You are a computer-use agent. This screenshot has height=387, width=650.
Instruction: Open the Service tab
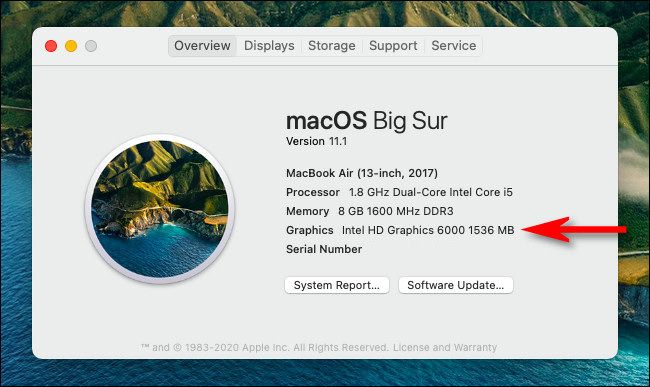tap(454, 46)
